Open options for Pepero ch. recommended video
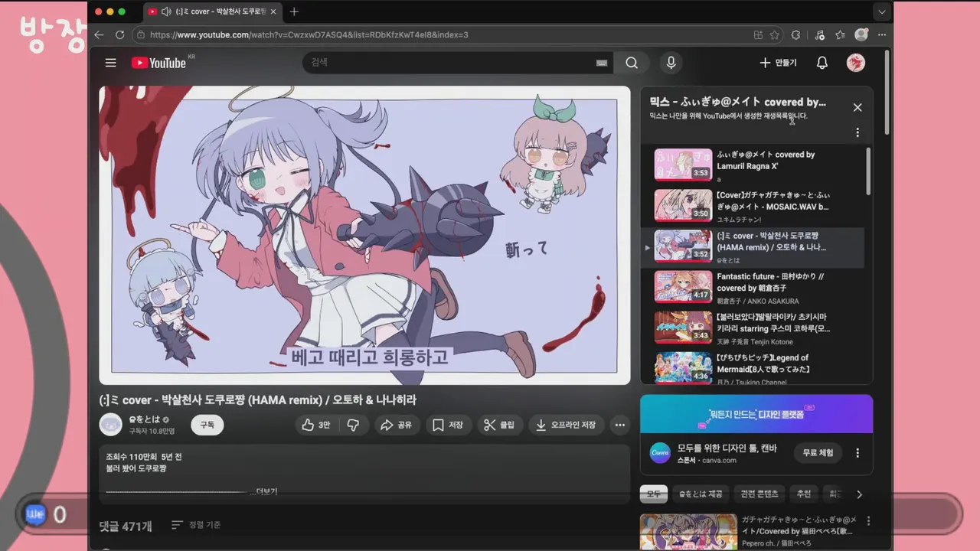Screen dimensions: 980x551 point(868,521)
